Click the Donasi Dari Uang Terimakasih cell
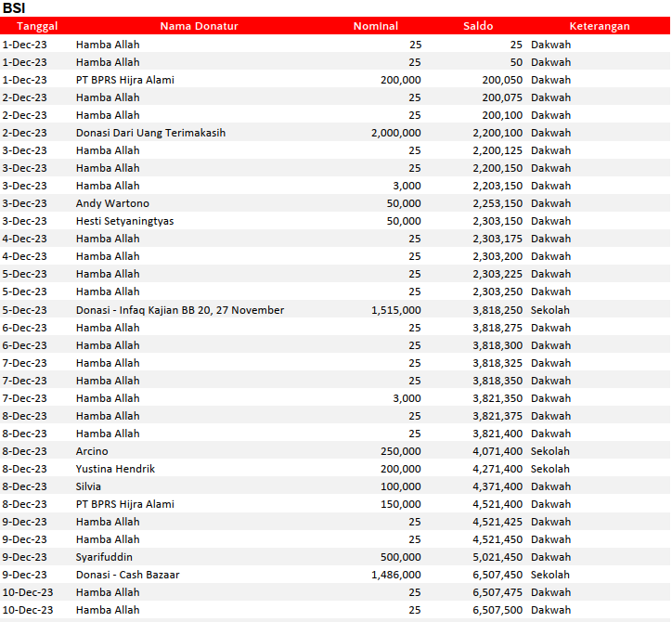This screenshot has height=622, width=672. (x=150, y=133)
